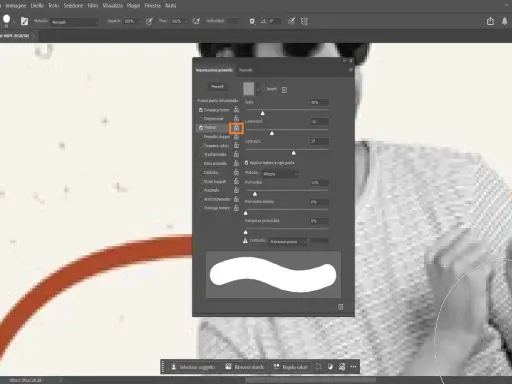Image resolution: width=512 pixels, height=384 pixels.
Task: Click lock icon beside Accumulo
Action: (x=236, y=190)
